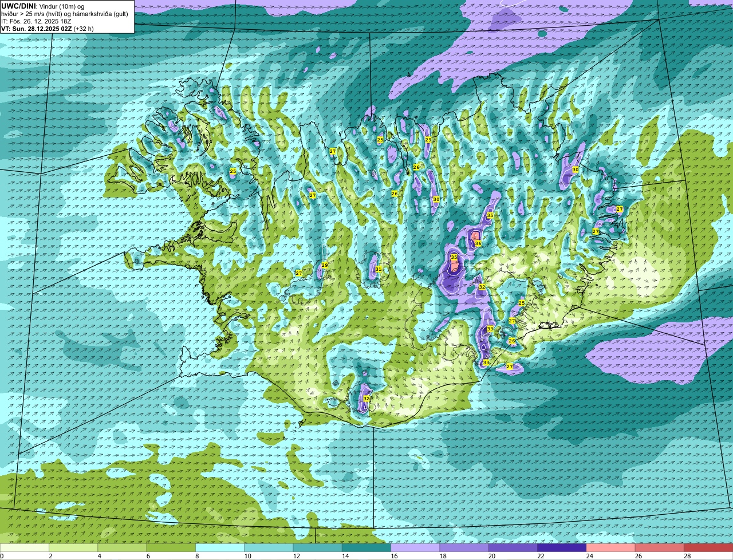Click the 'VT: Sun. 28.12.2025 02Z (+32 h)' line
The height and width of the screenshot is (560, 733).
48,28
